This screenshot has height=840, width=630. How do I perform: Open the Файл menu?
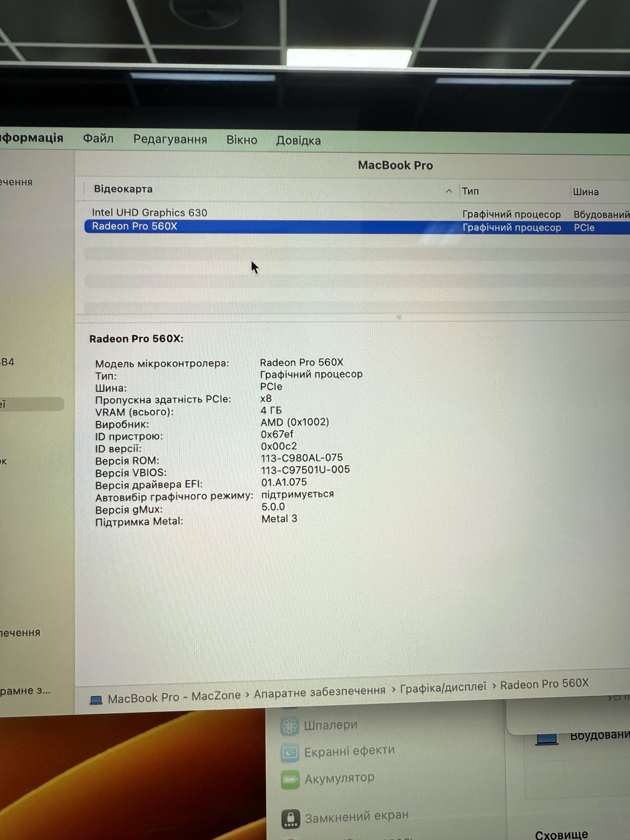(x=98, y=138)
